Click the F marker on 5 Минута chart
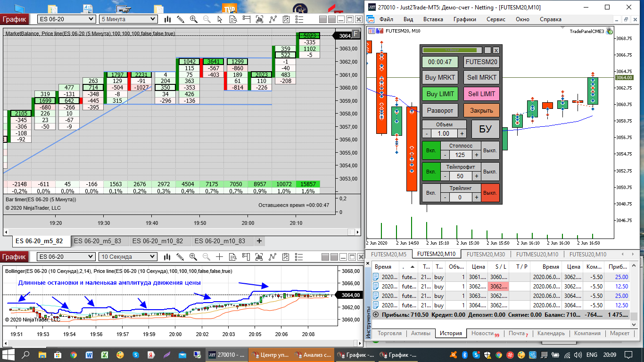 (356, 34)
